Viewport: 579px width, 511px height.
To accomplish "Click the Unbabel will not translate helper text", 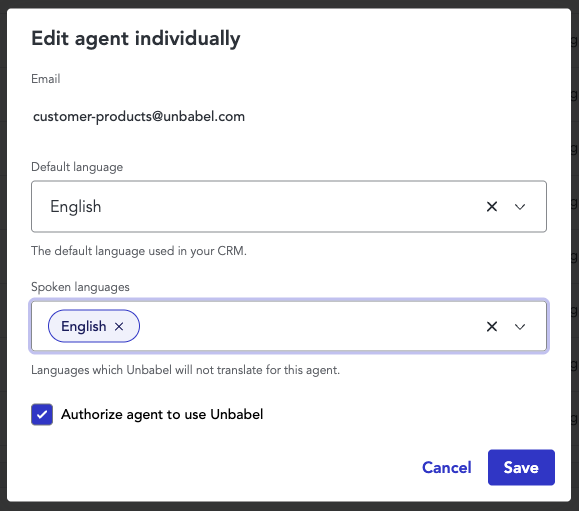I will click(x=185, y=370).
